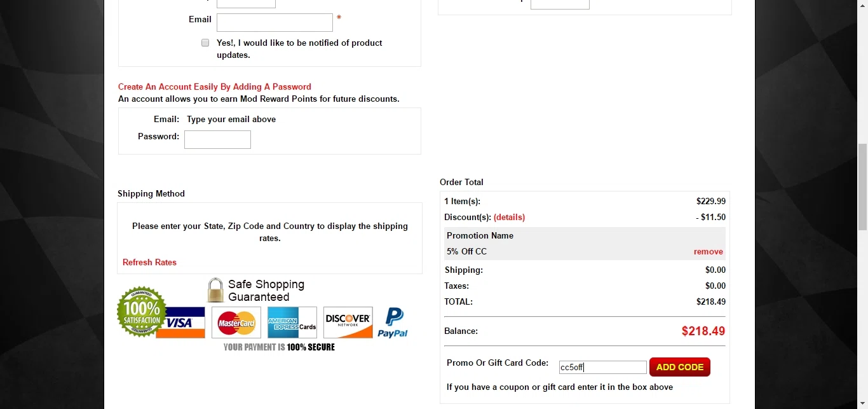Click the partially visible top-right input field
Viewport: 868px width, 409px height.
[x=560, y=4]
